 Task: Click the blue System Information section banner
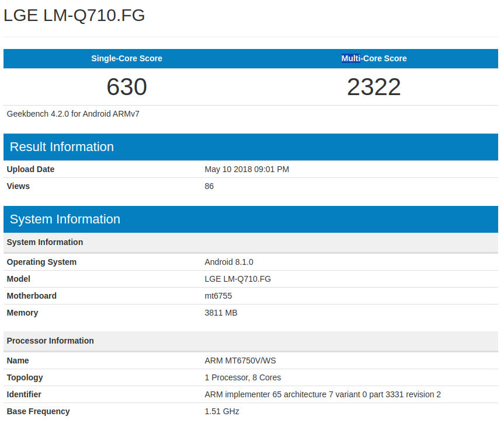click(251, 219)
